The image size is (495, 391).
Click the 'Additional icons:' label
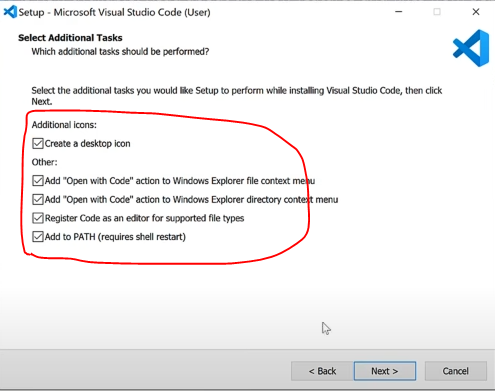tap(64, 125)
